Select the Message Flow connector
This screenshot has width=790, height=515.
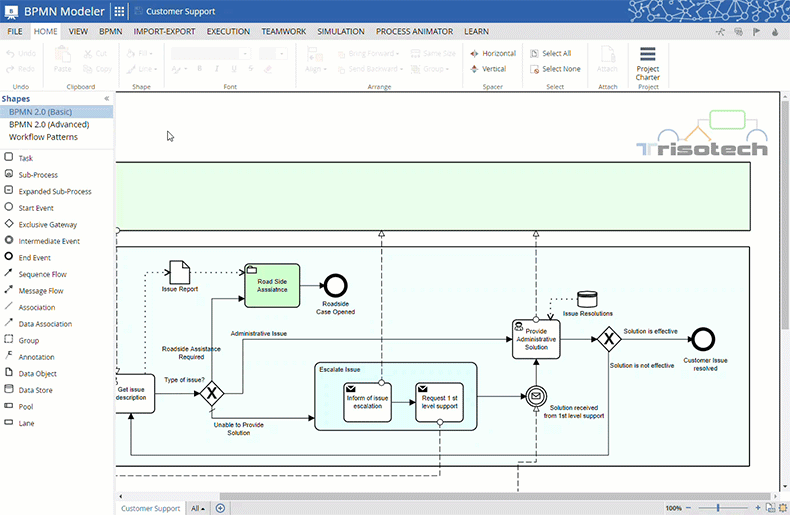pos(41,291)
